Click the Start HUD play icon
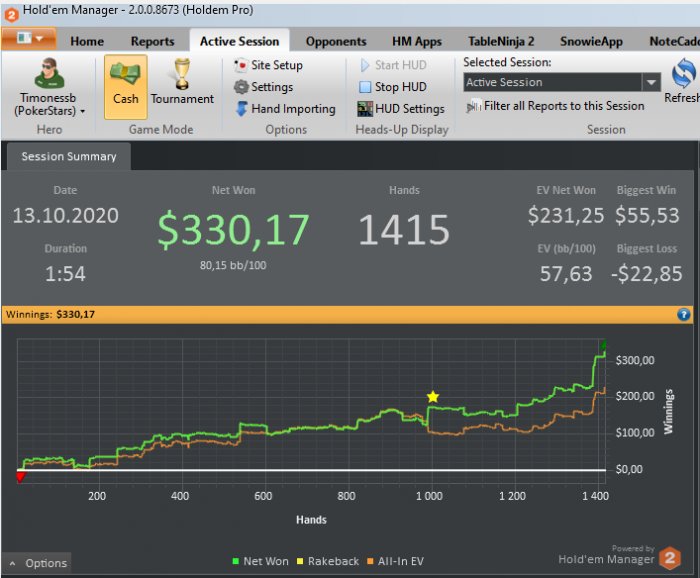 [x=365, y=65]
